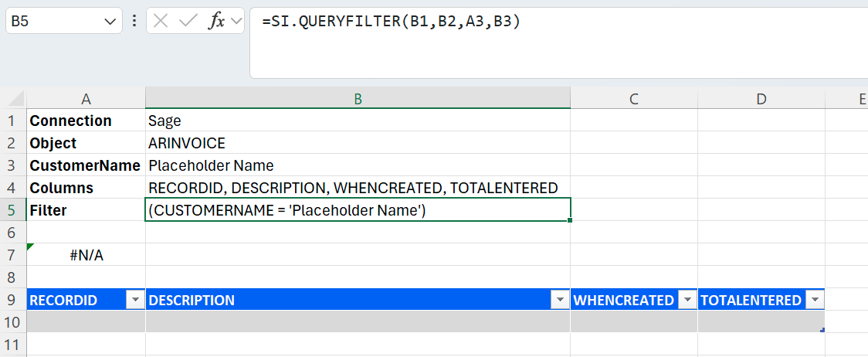Screen dimensions: 868x357
Task: Select the cell containing ARINVOICE
Action: point(358,144)
